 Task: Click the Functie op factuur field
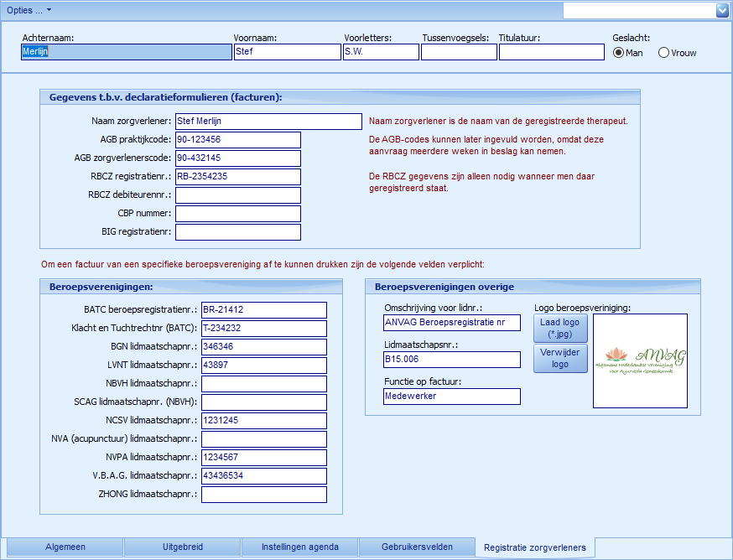451,397
